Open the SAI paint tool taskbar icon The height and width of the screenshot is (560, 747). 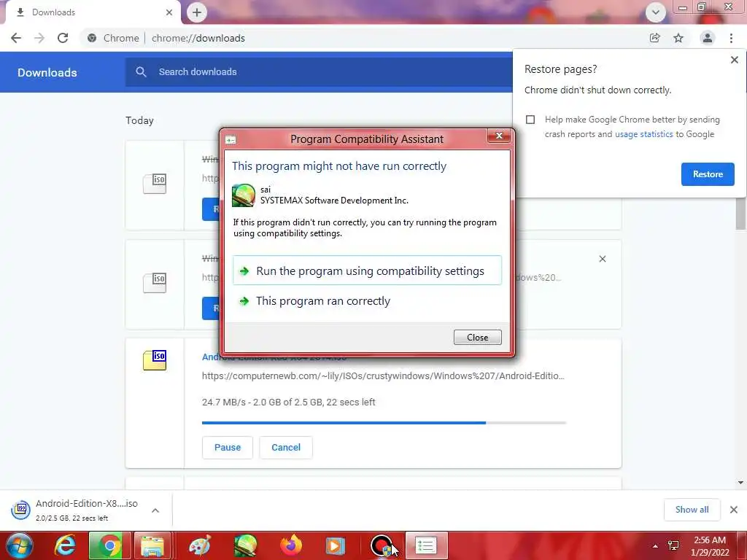[246, 545]
